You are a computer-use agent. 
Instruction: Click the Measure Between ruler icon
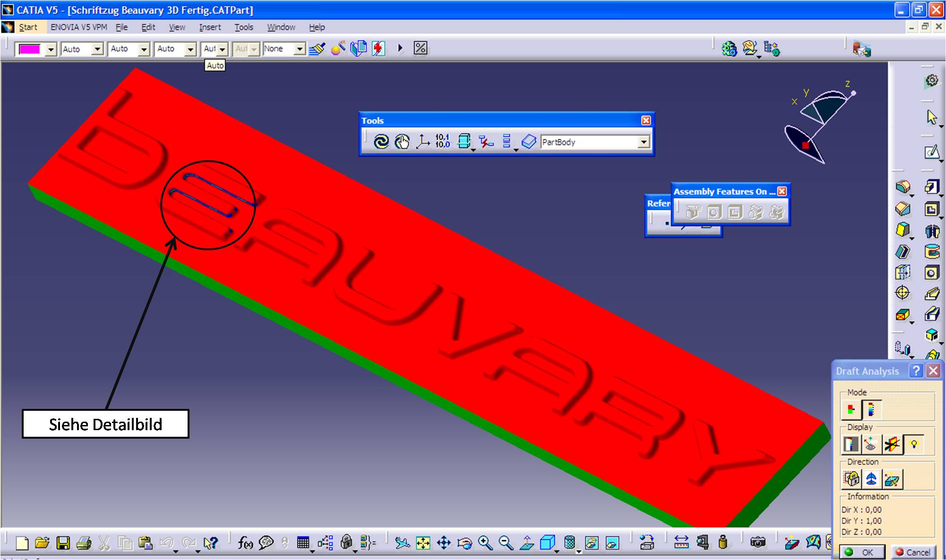tap(681, 543)
